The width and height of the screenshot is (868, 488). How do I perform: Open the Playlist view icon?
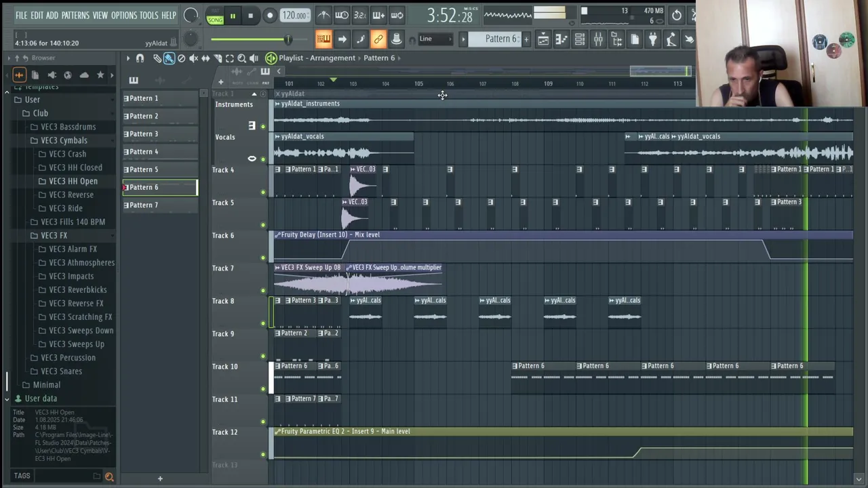[x=543, y=40]
